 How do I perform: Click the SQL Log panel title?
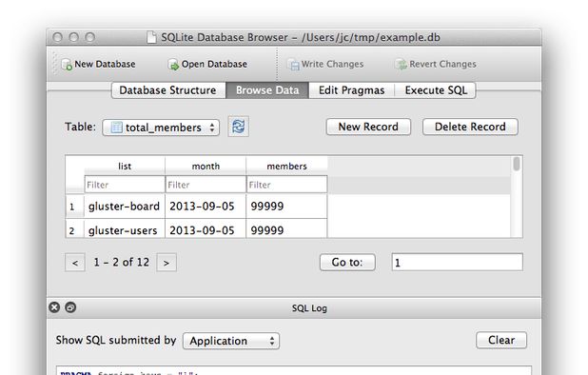tap(309, 308)
